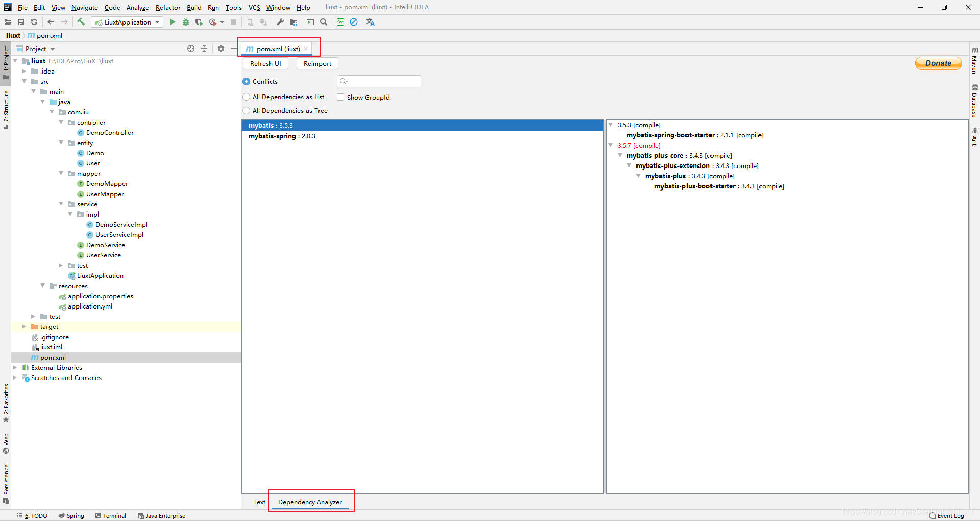
Task: Open Project panel gear options
Action: coord(221,49)
